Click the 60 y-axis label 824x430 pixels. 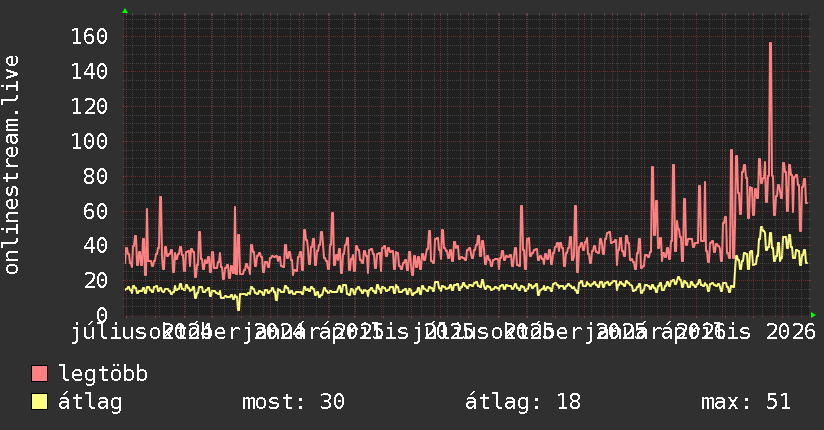tap(96, 211)
